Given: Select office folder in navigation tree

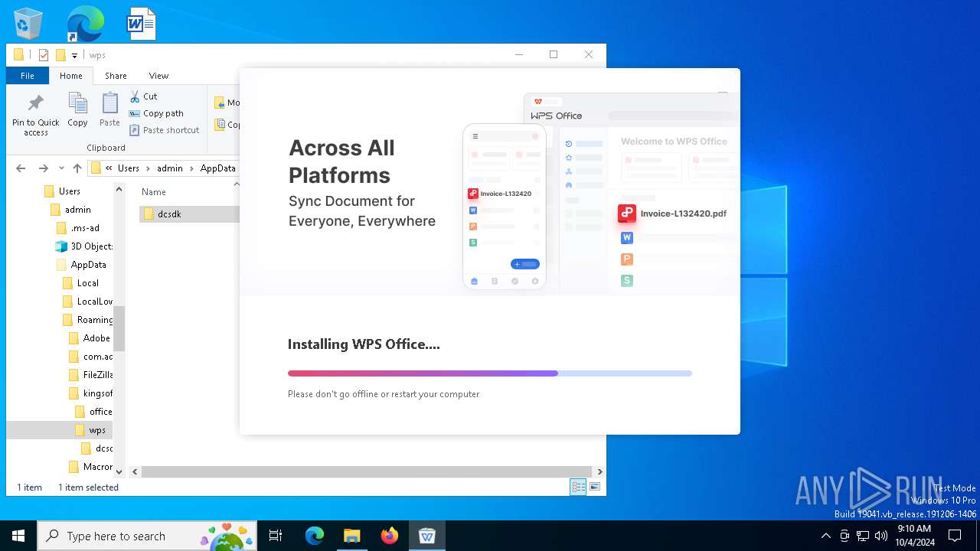Looking at the screenshot, I should pos(100,412).
